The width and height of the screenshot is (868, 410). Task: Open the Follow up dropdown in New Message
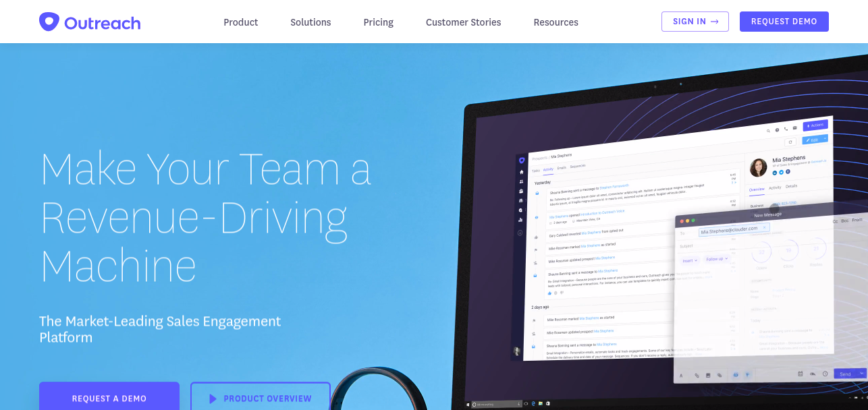click(716, 259)
